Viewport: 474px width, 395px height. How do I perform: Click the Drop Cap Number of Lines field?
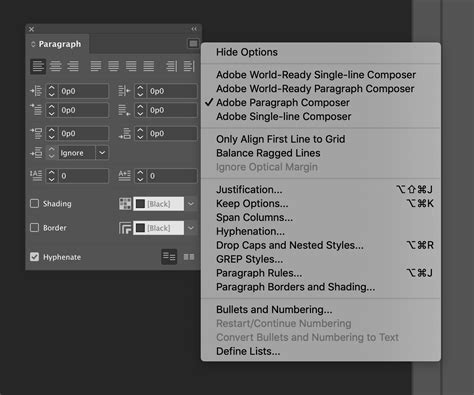(x=84, y=176)
